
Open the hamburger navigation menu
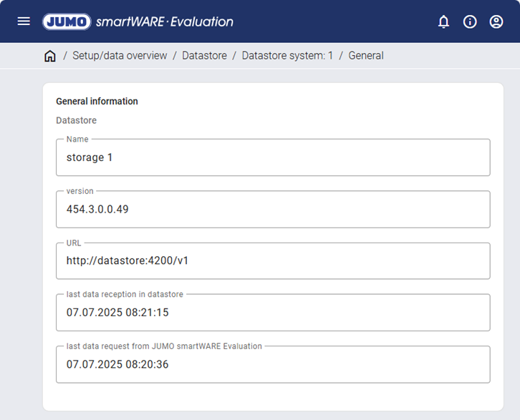24,21
